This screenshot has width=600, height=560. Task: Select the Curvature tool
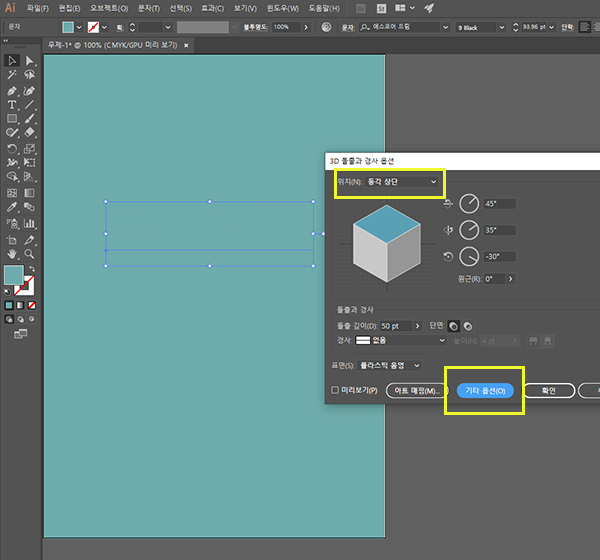click(x=29, y=91)
